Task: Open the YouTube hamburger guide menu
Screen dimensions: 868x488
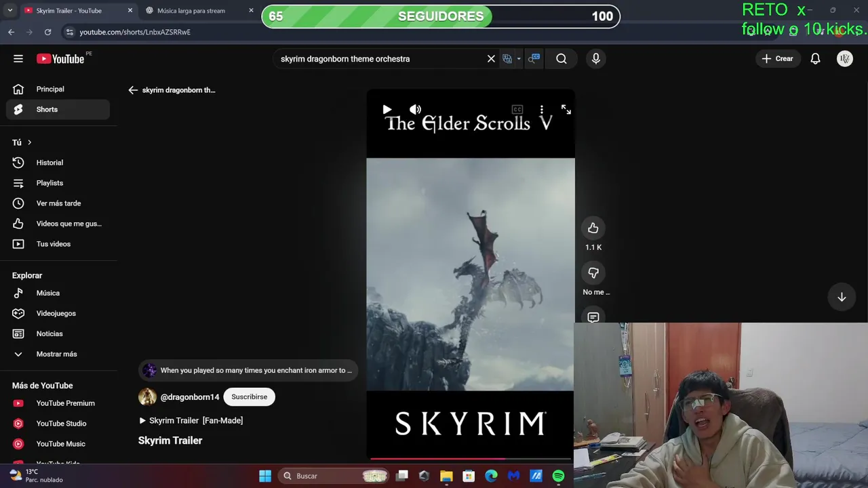Action: pos(18,59)
